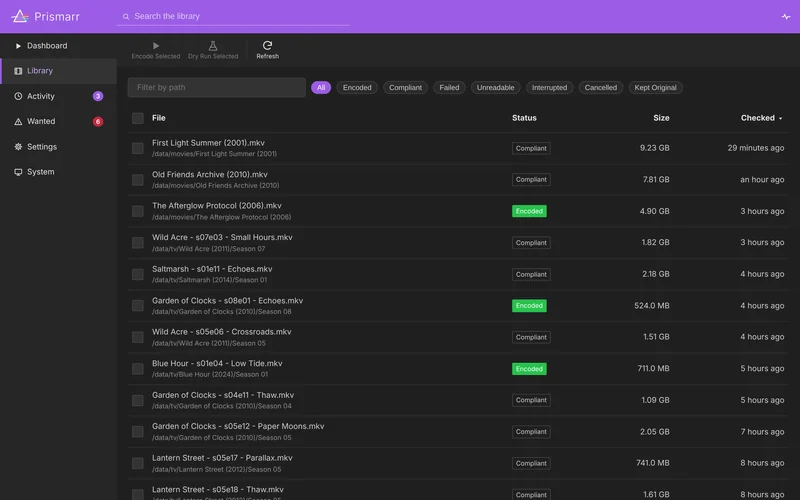Click the Refresh arrow icon
800x500 pixels.
pos(267,45)
